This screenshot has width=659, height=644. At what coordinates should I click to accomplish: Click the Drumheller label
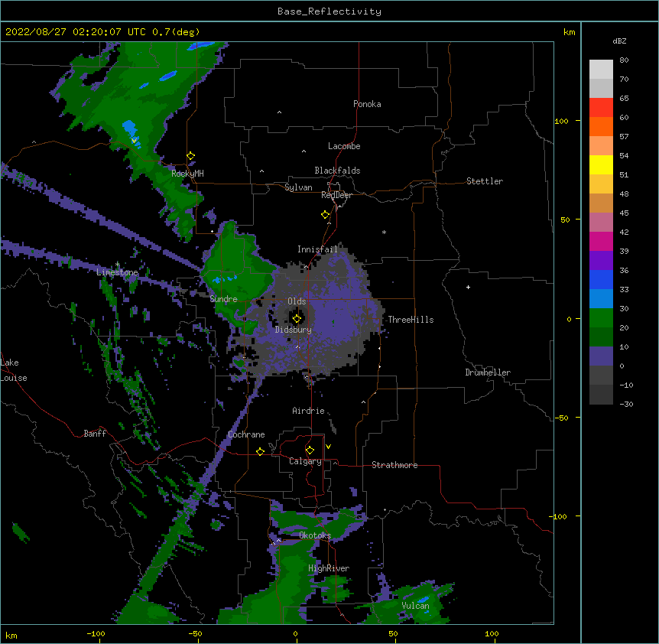(x=488, y=372)
